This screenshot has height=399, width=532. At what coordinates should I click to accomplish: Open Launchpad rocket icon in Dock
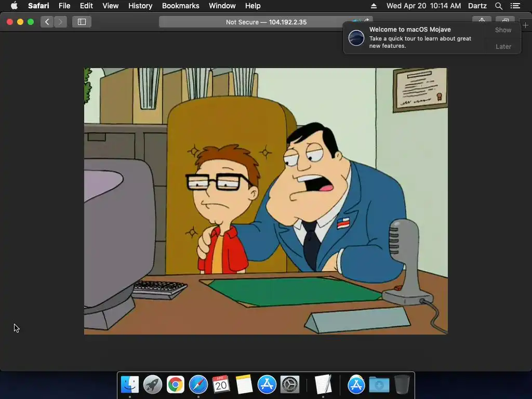pyautogui.click(x=152, y=384)
